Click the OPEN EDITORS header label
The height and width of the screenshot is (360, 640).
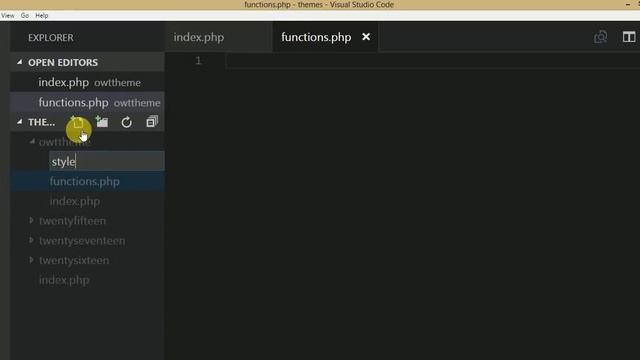tap(63, 62)
